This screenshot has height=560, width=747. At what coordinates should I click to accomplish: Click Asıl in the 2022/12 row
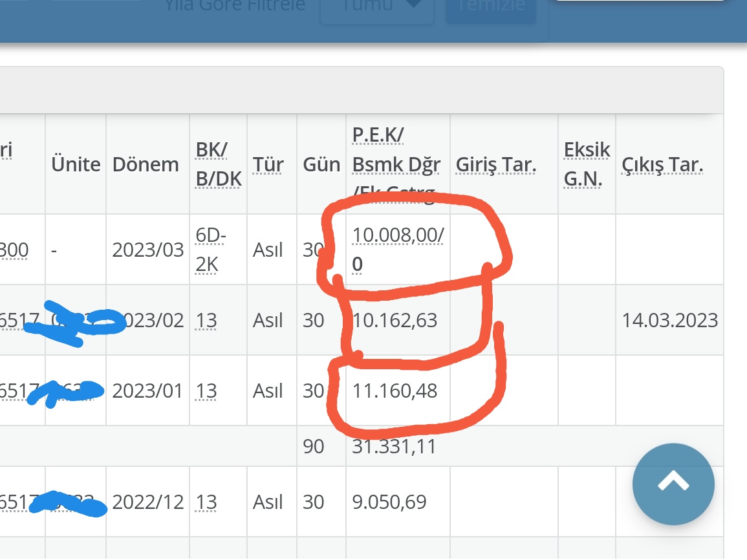pyautogui.click(x=268, y=502)
